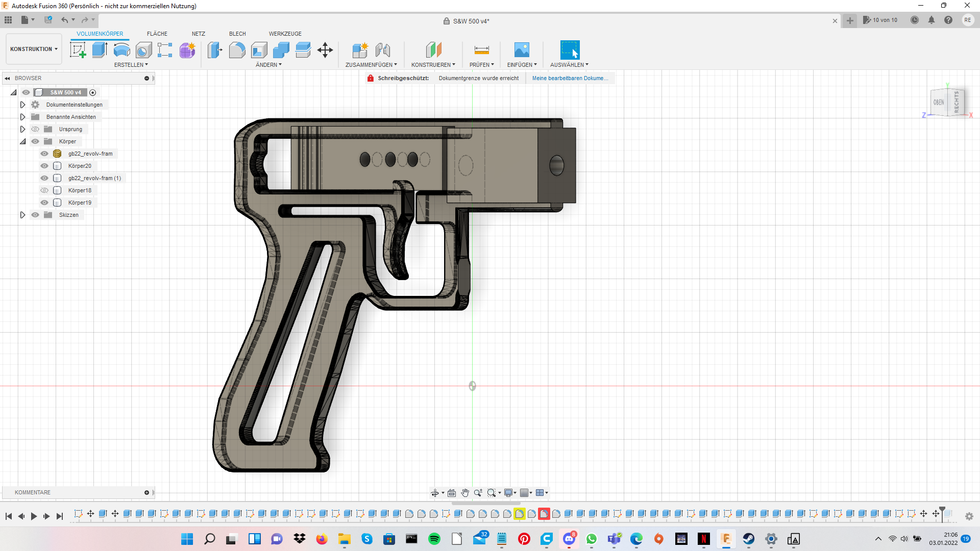Screen dimensions: 980x551
Task: Switch to the BLECH ribbon tab
Action: pos(237,34)
